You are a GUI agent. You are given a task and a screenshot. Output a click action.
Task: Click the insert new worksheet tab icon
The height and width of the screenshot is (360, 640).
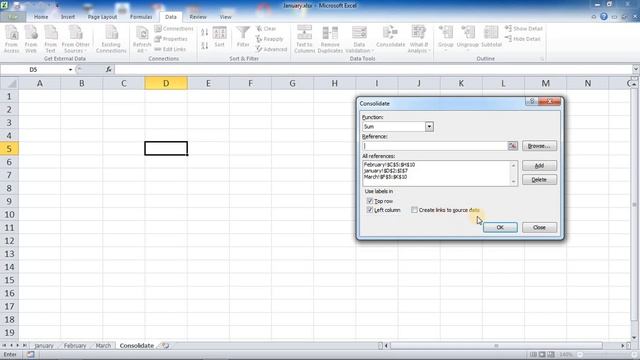(165, 346)
